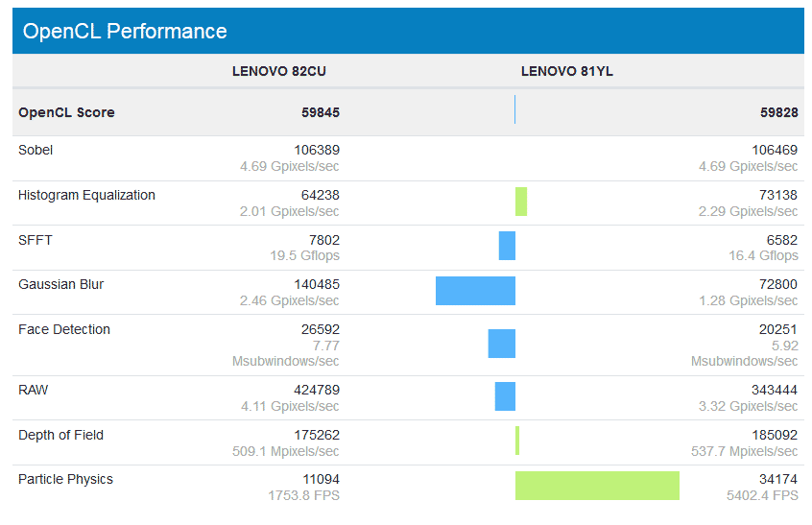The image size is (812, 525).
Task: Click the 2.29 Gpixels/sec value
Action: click(749, 211)
